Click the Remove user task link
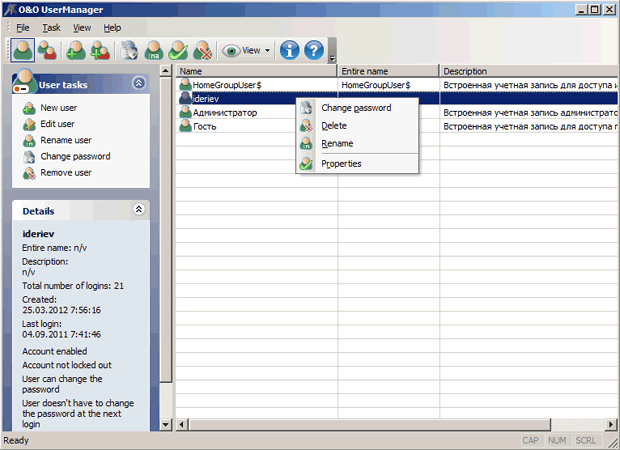 (x=66, y=172)
